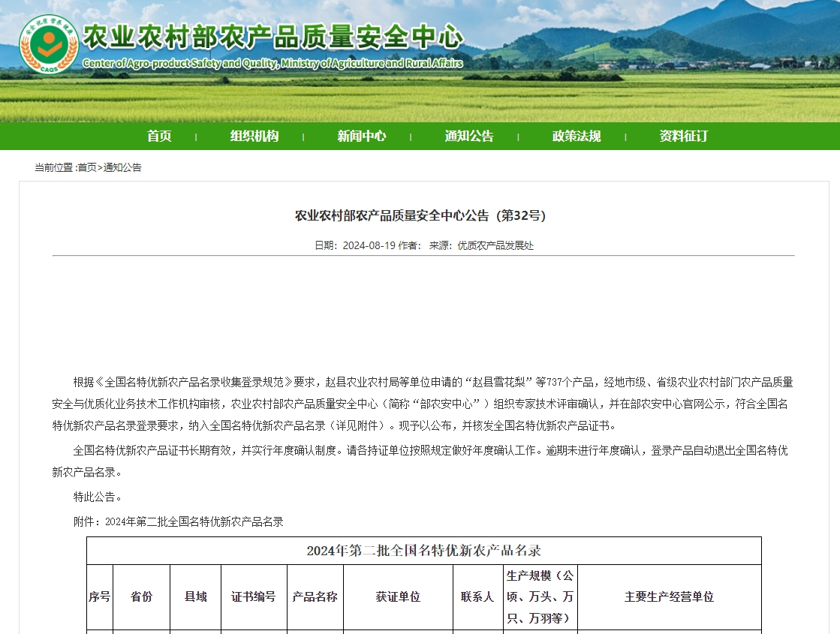Go to 组织机构 in the navigation bar

click(254, 136)
